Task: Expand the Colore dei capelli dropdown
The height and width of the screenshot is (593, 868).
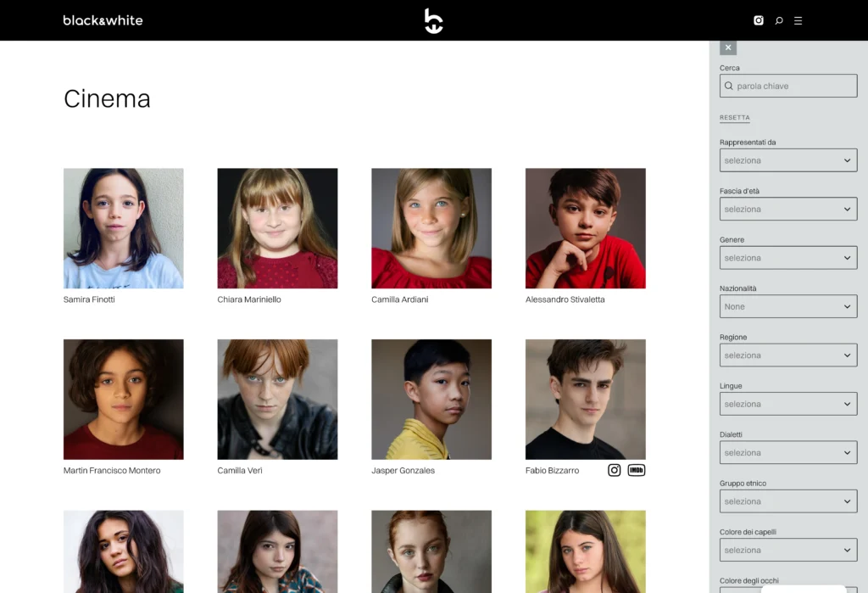Action: (788, 551)
